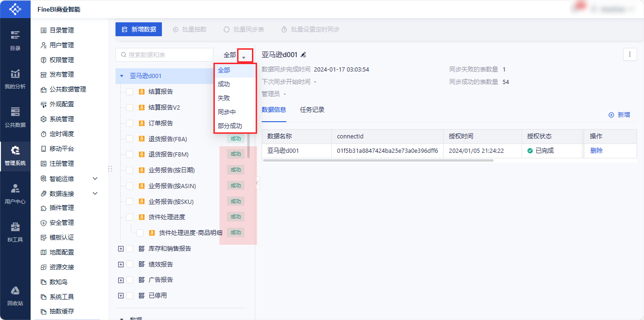Click 删除 in the 亚马逊d001 row
The image size is (644, 320).
(x=597, y=150)
